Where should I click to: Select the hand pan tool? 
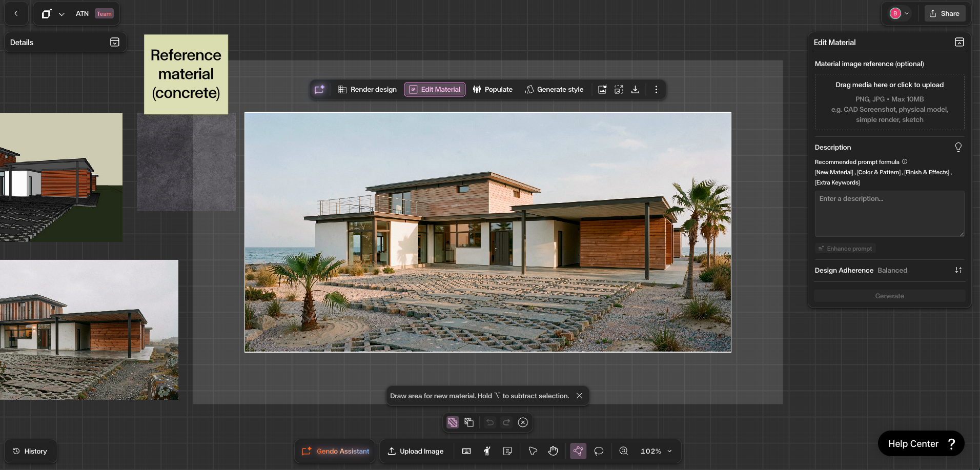tap(553, 451)
